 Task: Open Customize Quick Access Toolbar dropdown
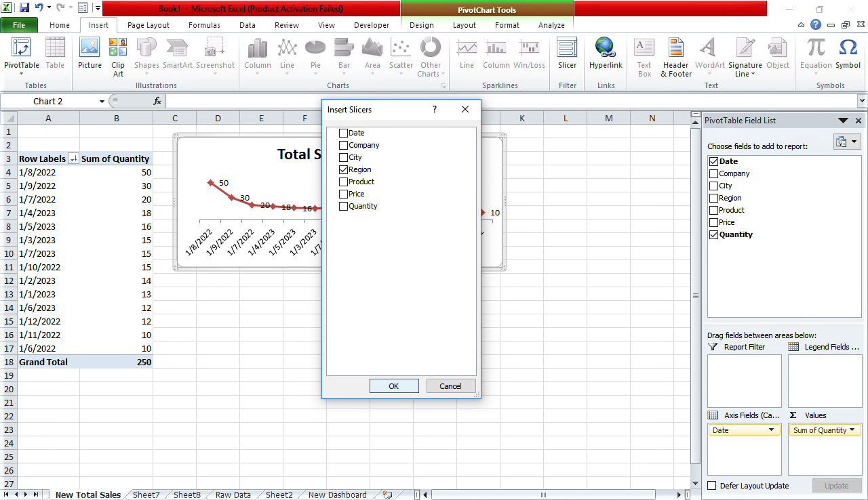click(x=98, y=8)
